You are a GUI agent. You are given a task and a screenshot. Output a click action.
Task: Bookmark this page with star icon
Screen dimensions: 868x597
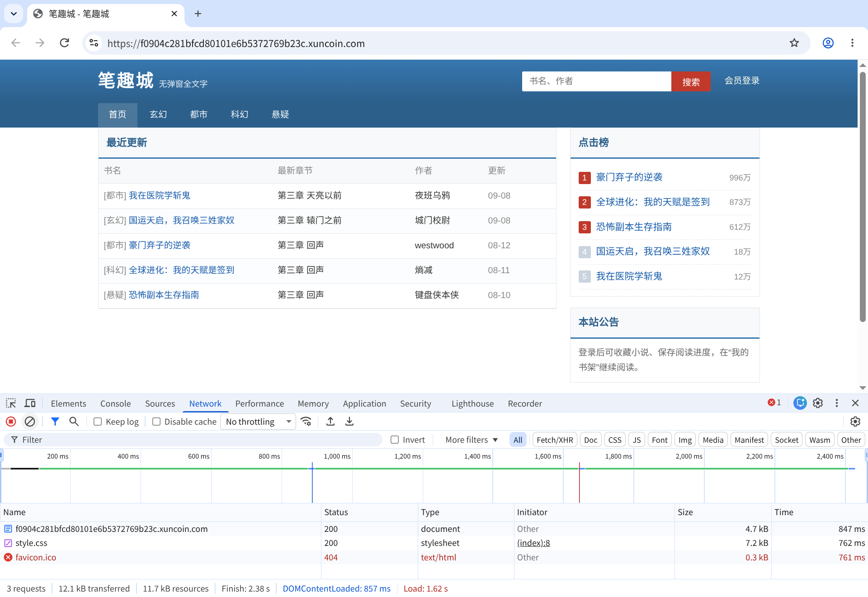click(x=794, y=43)
